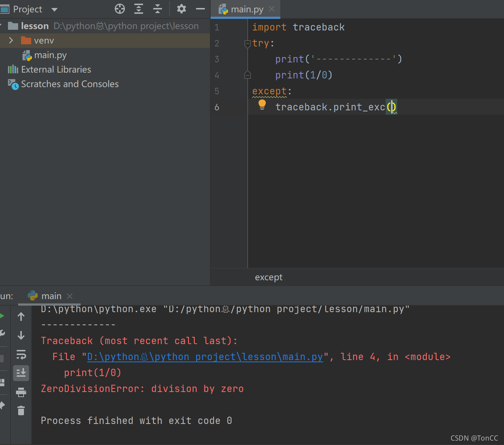Viewport: 504px width, 445px height.
Task: Click the print icon in the run toolbar
Action: (x=21, y=392)
